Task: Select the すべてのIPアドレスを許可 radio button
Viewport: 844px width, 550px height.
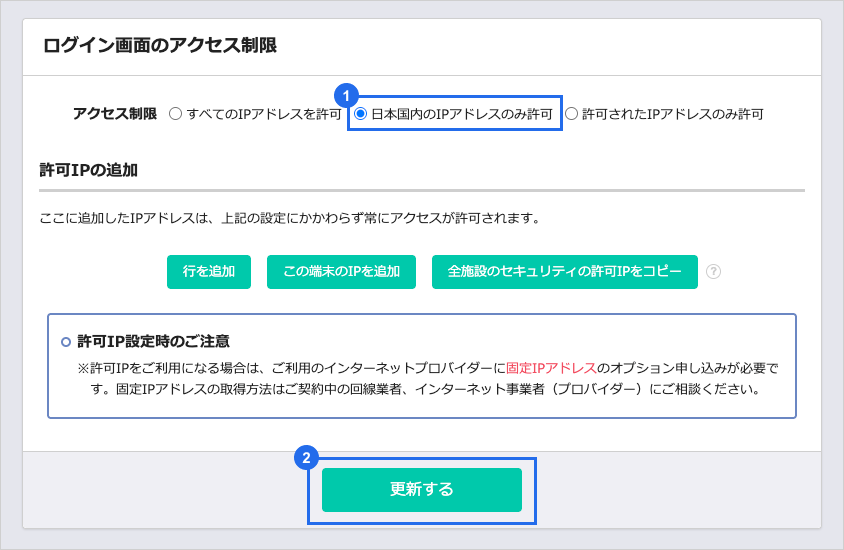Action: pos(176,114)
